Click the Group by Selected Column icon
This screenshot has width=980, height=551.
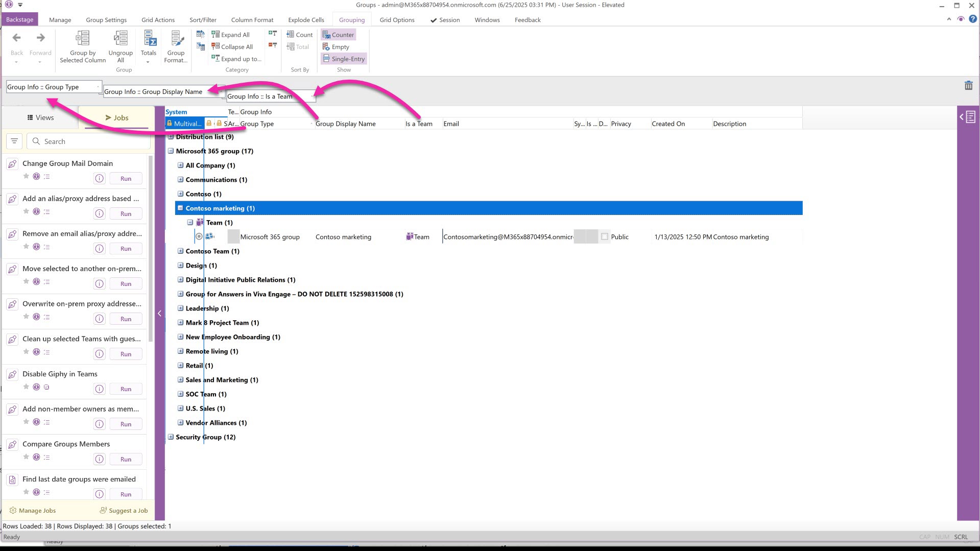[x=82, y=39]
